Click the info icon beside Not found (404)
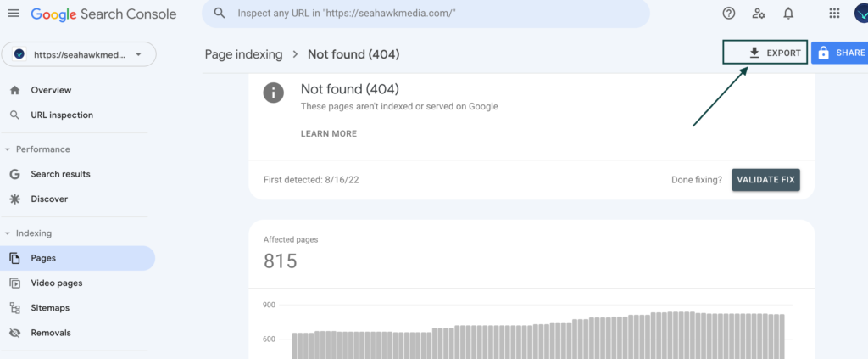 pos(273,93)
